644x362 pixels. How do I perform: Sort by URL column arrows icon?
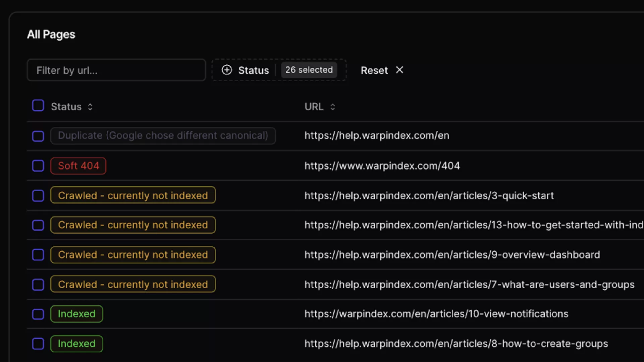333,107
